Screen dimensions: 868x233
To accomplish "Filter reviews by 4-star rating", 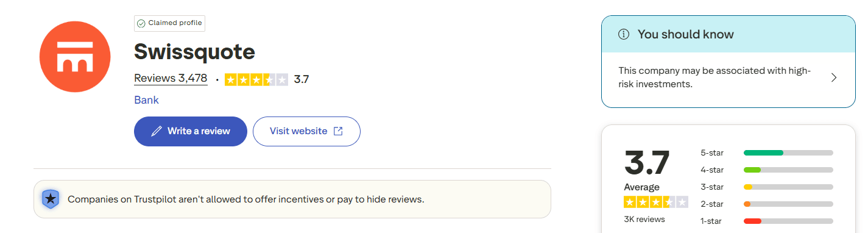I will [767, 170].
